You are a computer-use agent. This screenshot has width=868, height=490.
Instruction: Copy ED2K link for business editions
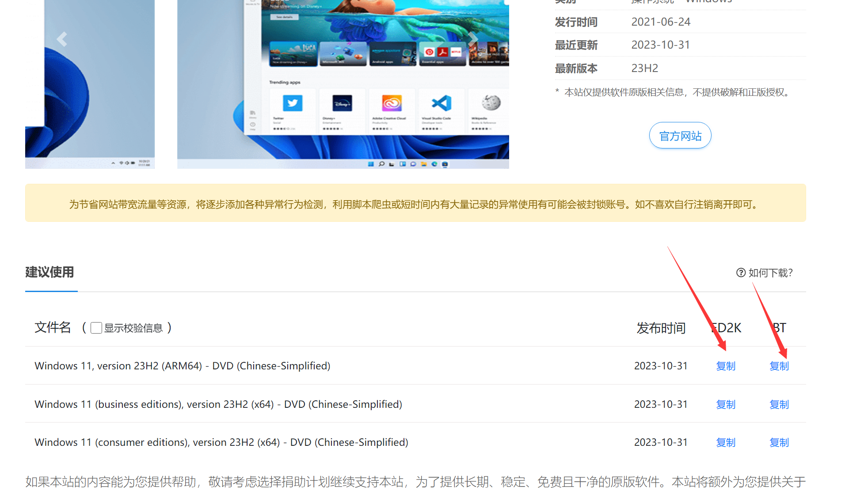click(726, 404)
